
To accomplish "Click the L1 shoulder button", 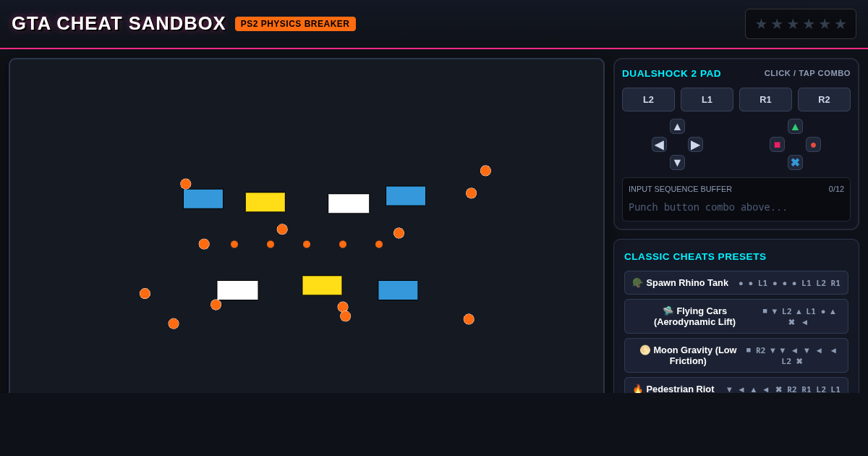I will [707, 100].
